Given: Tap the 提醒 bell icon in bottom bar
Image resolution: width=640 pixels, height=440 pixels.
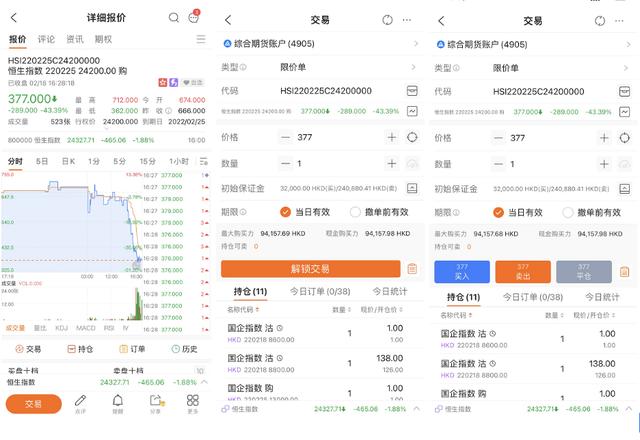Looking at the screenshot, I should click(118, 403).
